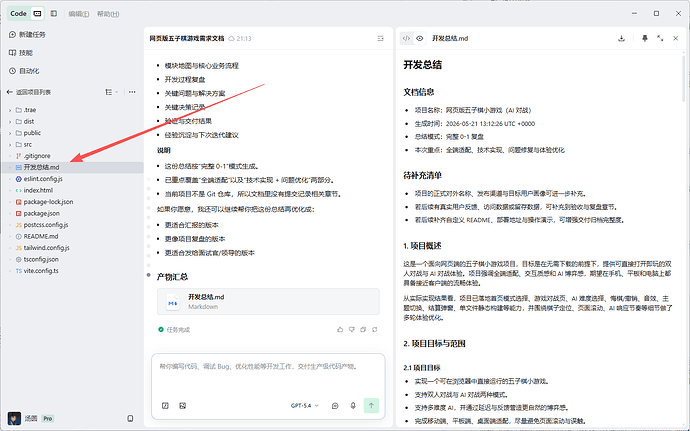Switch to the chat mode icon beside Code
The width and height of the screenshot is (690, 431).
click(37, 14)
